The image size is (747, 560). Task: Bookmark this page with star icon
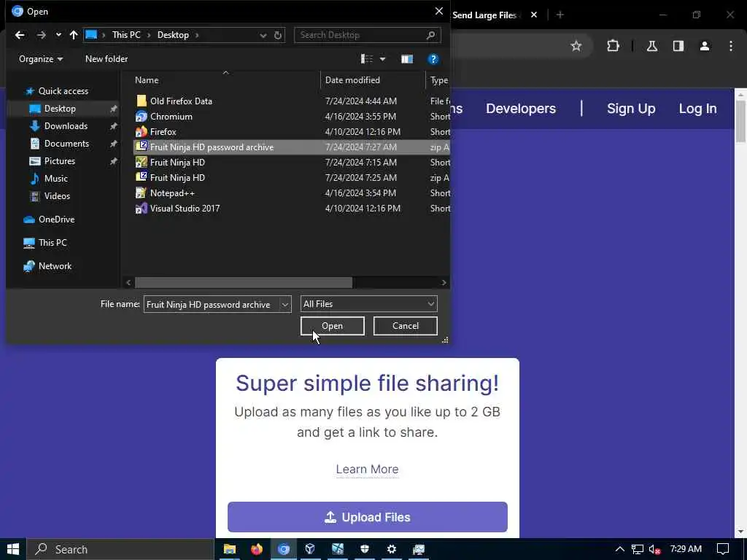[x=576, y=46]
